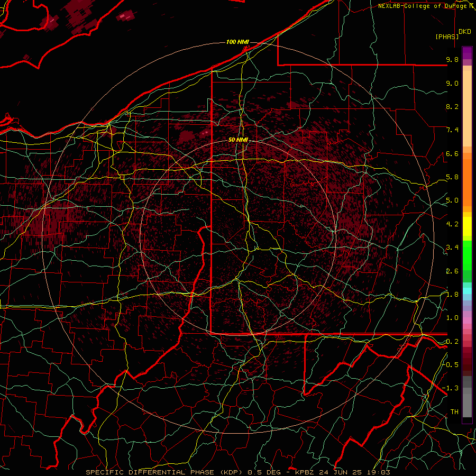Click the "100 NMI" range ring label
This screenshot has width=476, height=476.
tap(237, 42)
